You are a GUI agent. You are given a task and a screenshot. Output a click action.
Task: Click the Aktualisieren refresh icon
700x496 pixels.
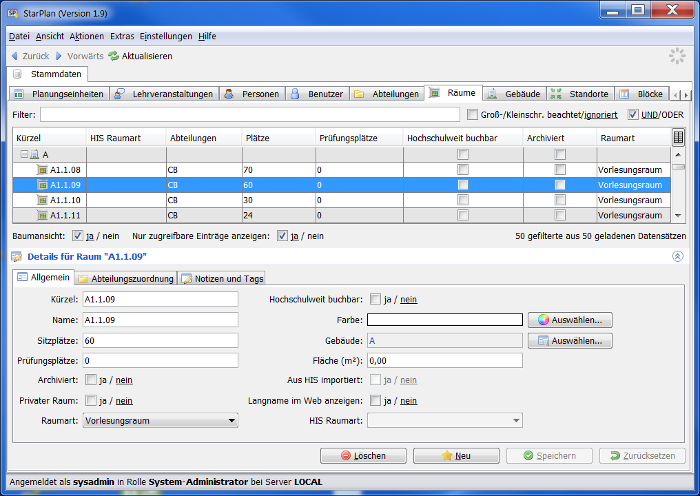[x=114, y=56]
